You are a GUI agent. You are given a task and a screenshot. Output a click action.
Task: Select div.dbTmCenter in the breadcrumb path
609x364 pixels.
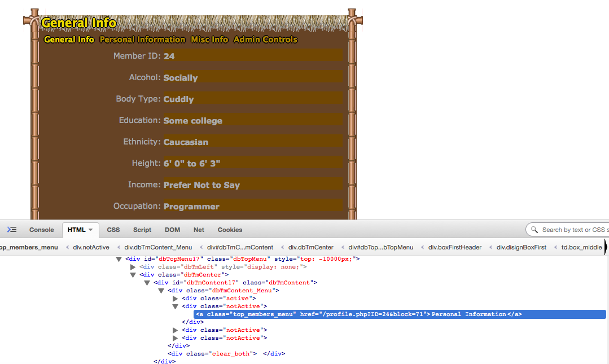pos(310,247)
